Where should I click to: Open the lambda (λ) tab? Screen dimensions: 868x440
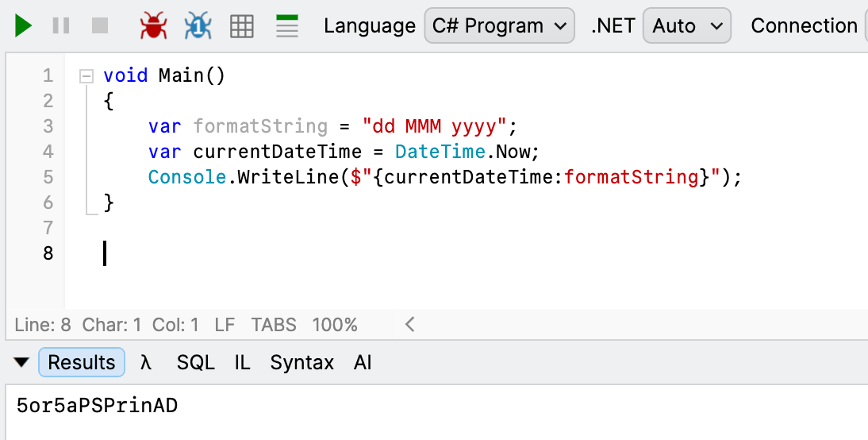point(145,362)
